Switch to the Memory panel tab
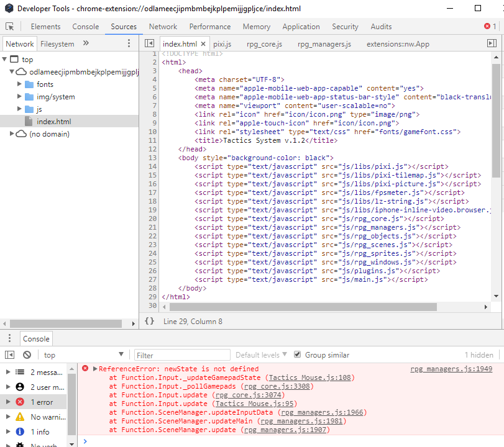Screen dimensions: 504x447 [257, 27]
